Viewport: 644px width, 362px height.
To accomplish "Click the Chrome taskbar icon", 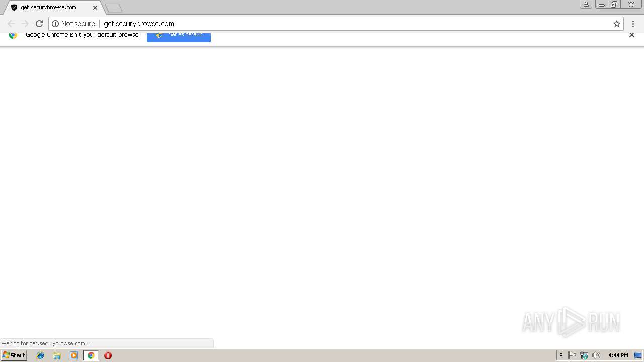I will 91,355.
